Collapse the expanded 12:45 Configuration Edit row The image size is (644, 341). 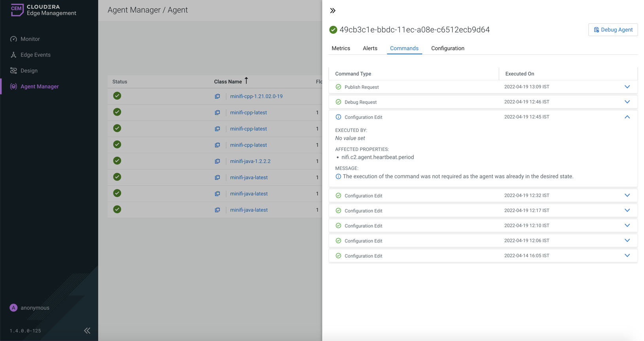pos(627,117)
